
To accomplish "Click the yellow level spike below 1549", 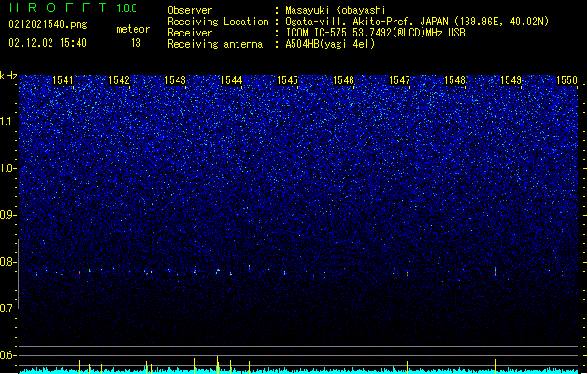I will (x=495, y=366).
